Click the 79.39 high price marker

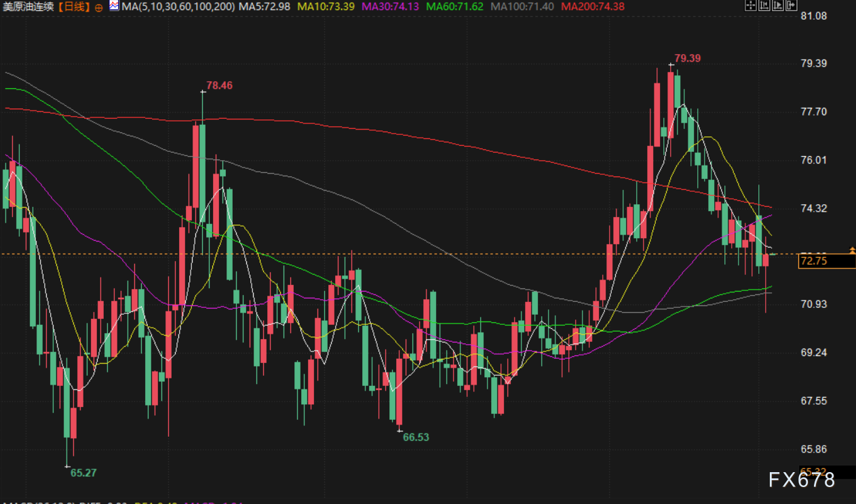point(688,58)
